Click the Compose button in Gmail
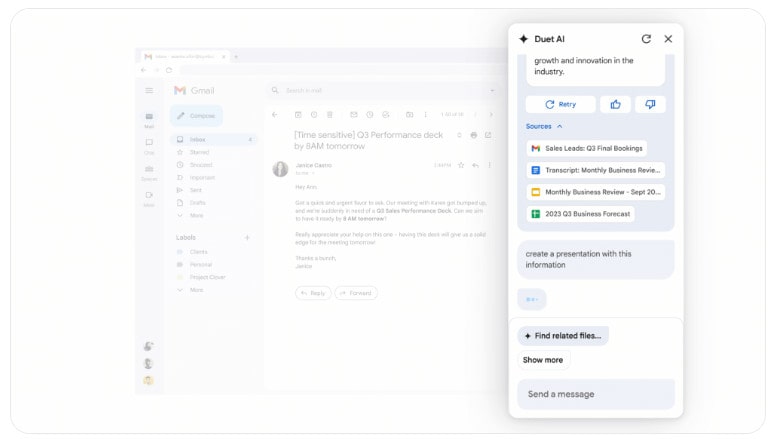The image size is (773, 439). (196, 116)
